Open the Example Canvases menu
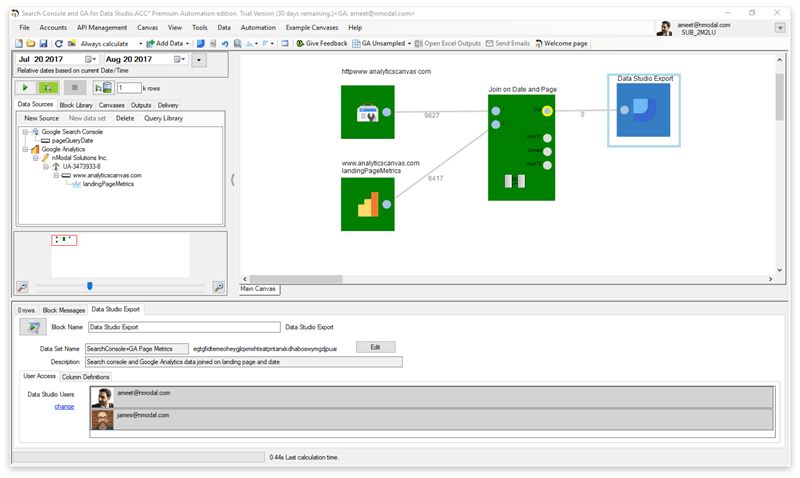 (312, 28)
